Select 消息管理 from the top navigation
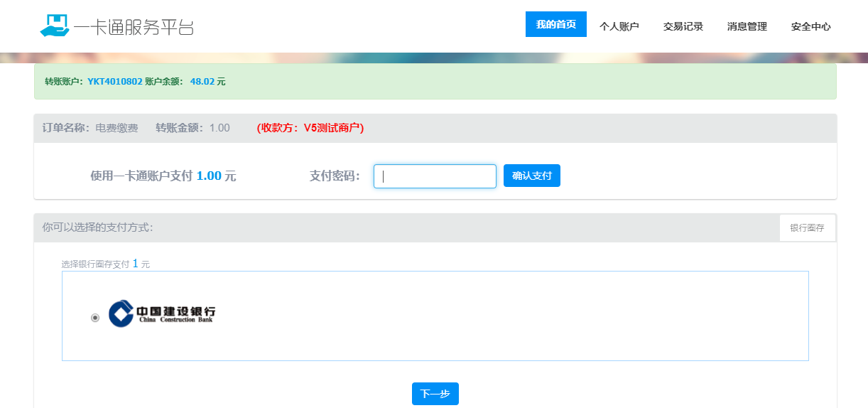 pyautogui.click(x=747, y=26)
